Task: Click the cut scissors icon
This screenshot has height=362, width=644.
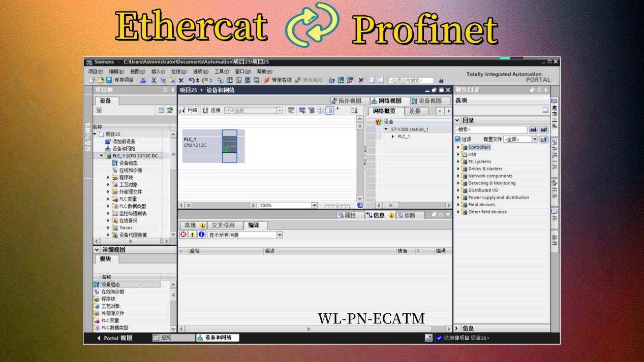Action: tap(154, 80)
